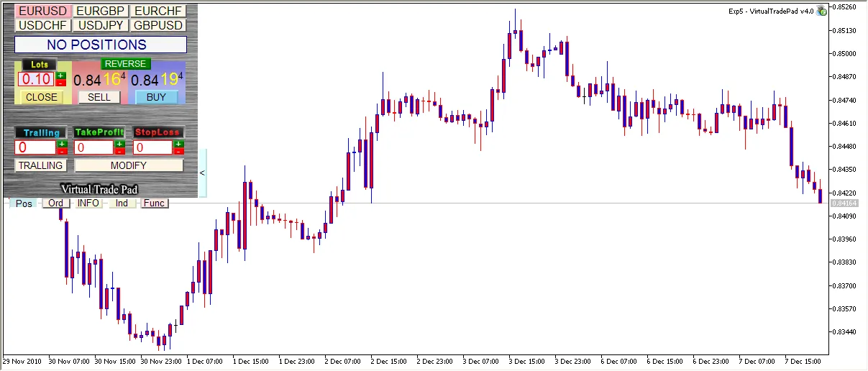Click the VirtualTradePad expert advisor icon

pos(821,11)
